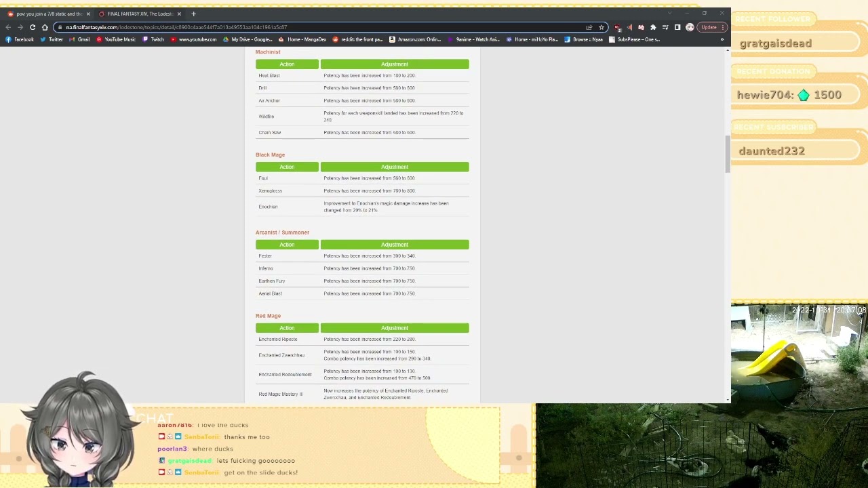Image resolution: width=868 pixels, height=488 pixels.
Task: Click the Black Mage section heading
Action: (x=270, y=155)
